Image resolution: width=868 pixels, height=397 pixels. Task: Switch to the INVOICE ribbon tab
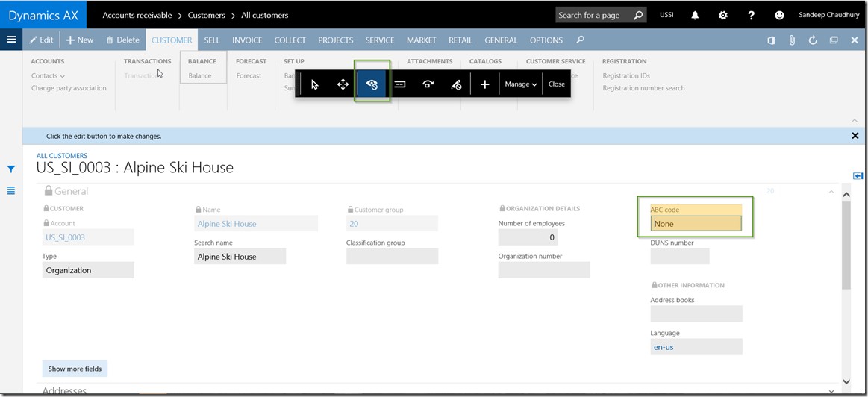[247, 40]
